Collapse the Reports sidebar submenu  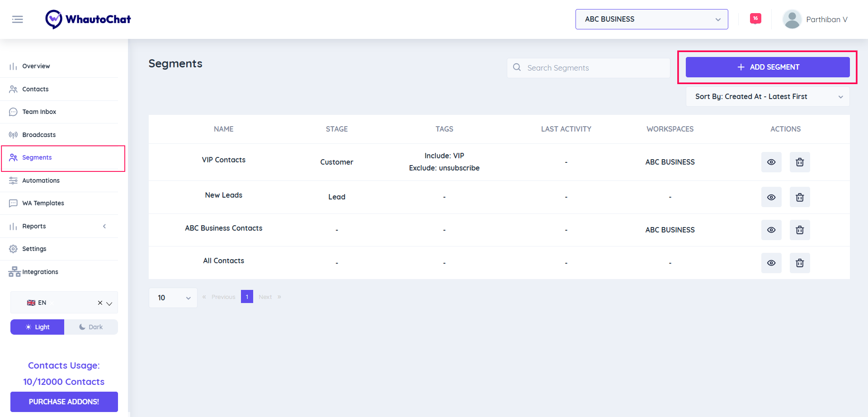pyautogui.click(x=104, y=226)
